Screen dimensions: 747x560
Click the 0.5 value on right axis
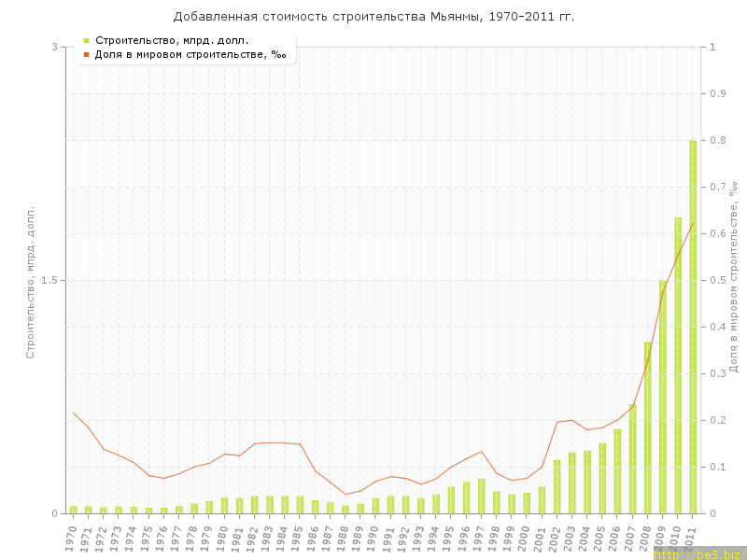719,280
